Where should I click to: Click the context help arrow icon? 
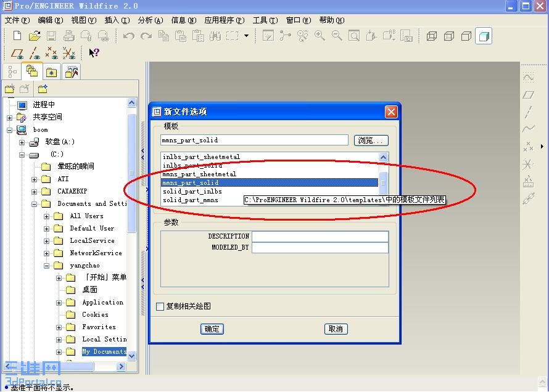click(94, 53)
